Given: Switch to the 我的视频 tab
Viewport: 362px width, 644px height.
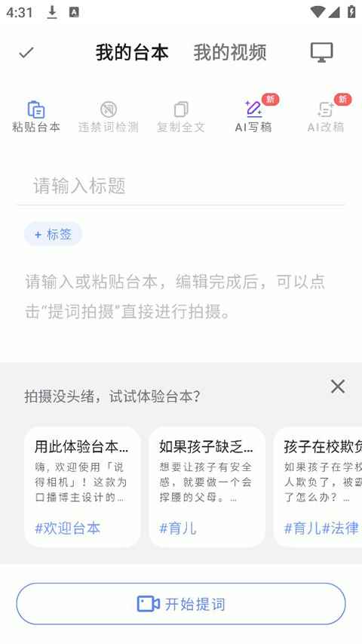Looking at the screenshot, I should (x=230, y=53).
